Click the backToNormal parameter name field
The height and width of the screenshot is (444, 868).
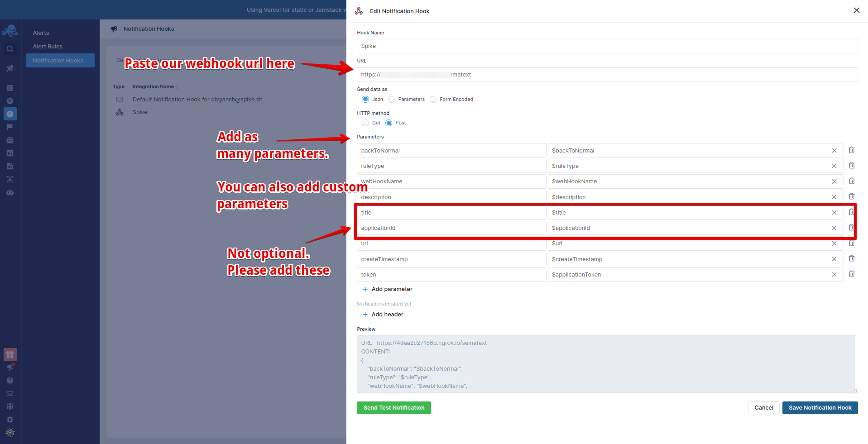[451, 151]
